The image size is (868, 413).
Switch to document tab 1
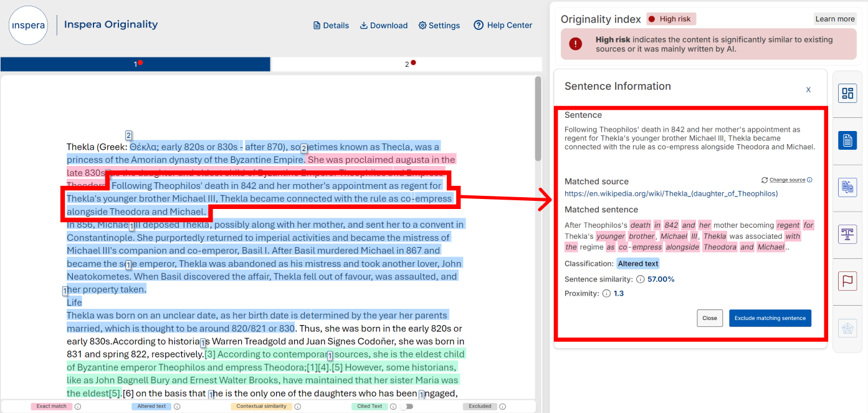[135, 64]
